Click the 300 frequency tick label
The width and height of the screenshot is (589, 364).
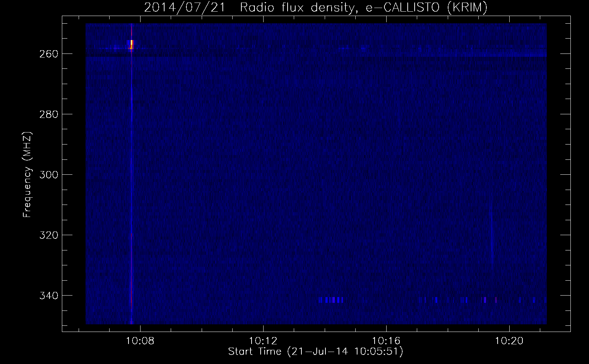(x=48, y=175)
